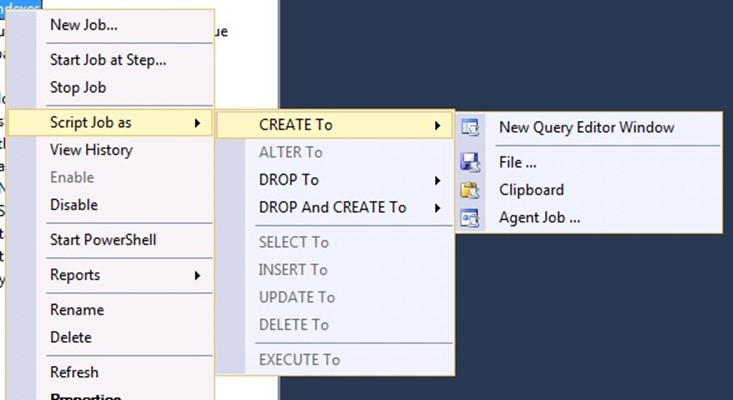Delete the selected job
This screenshot has width=733, height=400.
click(x=71, y=337)
